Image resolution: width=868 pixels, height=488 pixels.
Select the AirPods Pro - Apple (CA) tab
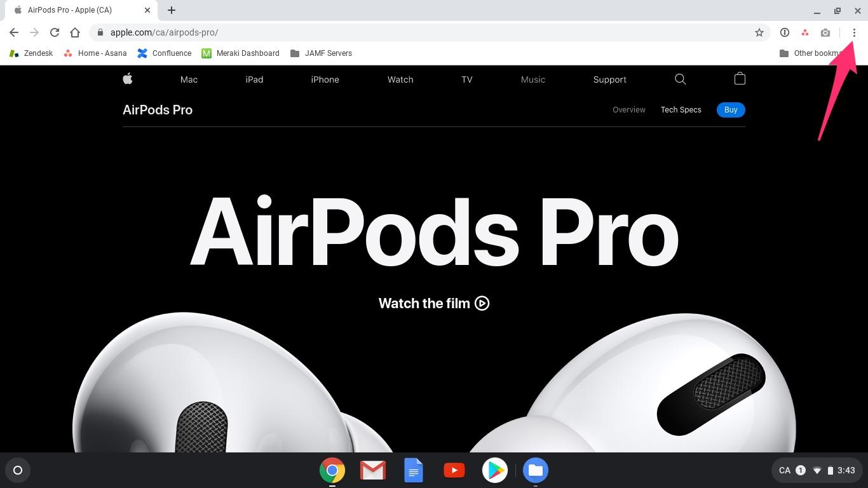coord(81,10)
